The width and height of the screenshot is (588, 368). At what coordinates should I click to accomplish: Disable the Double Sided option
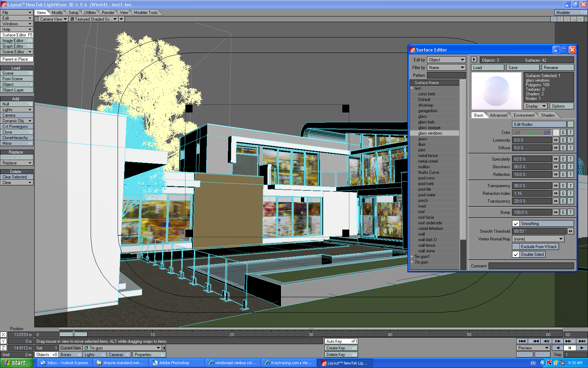(516, 254)
